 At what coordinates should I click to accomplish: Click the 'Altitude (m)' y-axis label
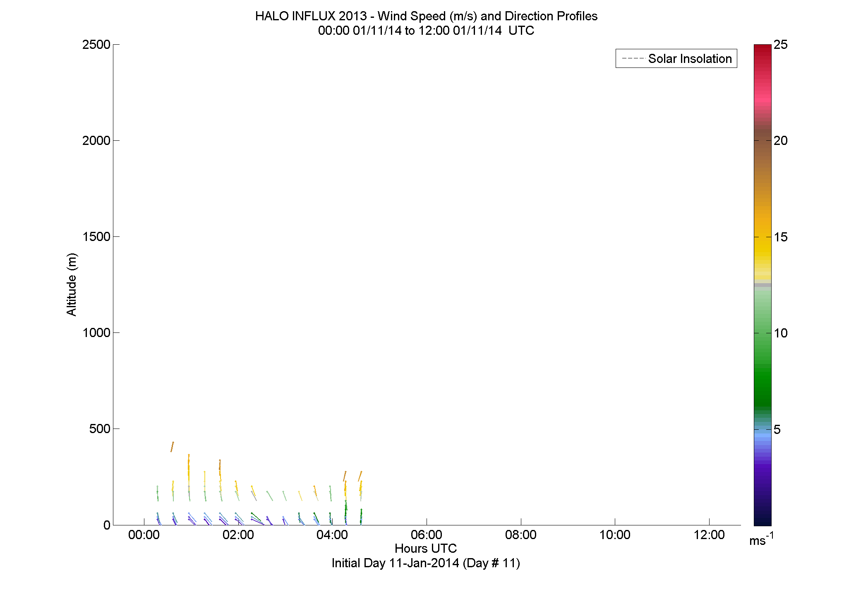click(x=72, y=284)
